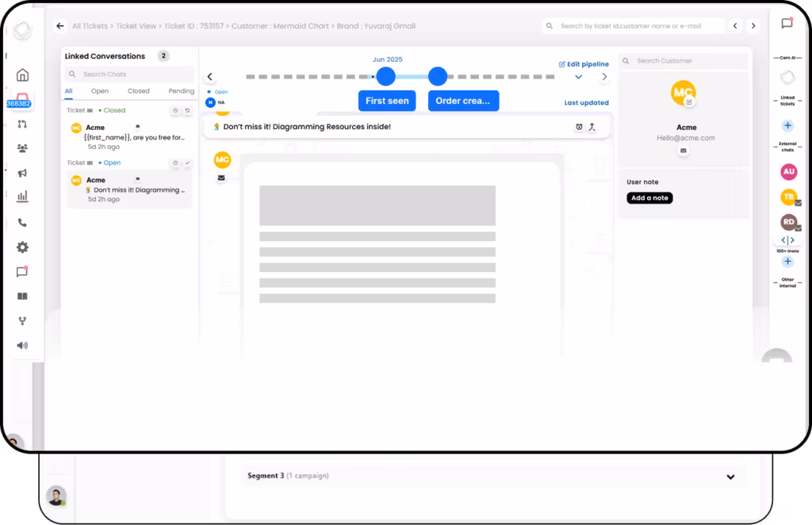Click the Order created timeline dot

438,77
